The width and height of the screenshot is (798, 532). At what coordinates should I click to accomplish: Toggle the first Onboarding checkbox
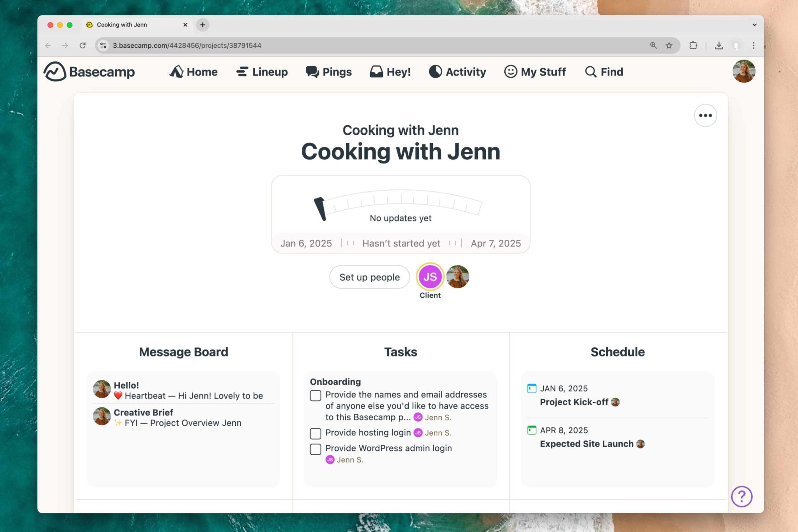coord(315,395)
